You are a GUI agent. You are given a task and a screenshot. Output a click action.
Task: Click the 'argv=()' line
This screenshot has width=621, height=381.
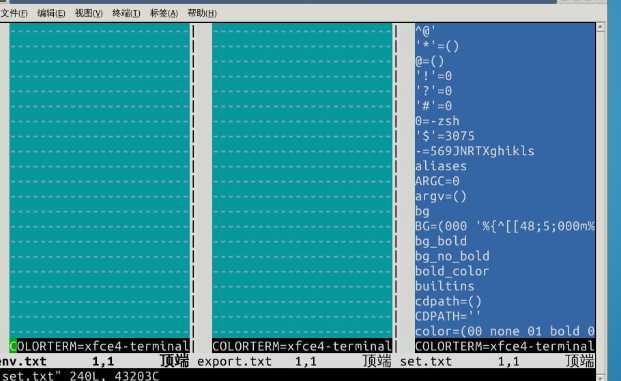tap(441, 196)
